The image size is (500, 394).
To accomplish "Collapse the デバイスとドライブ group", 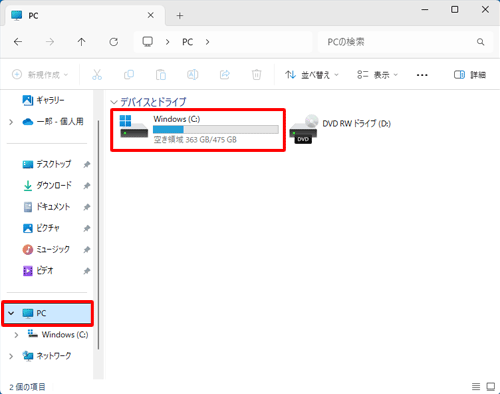I will point(114,102).
